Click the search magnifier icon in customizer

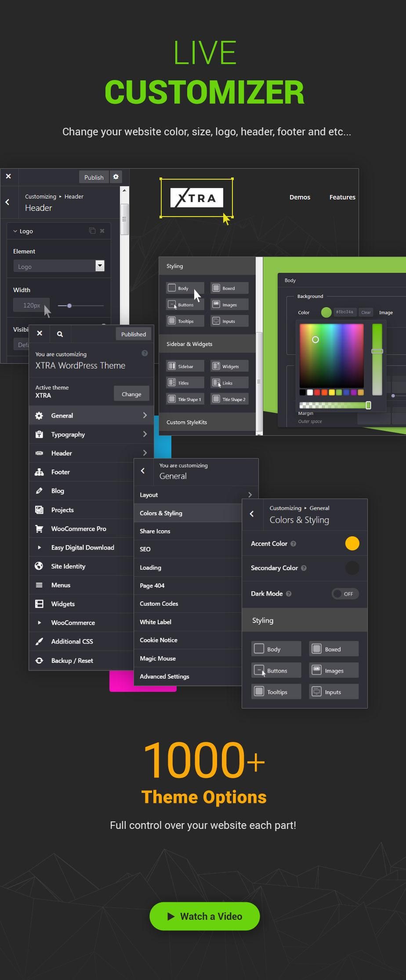(60, 334)
